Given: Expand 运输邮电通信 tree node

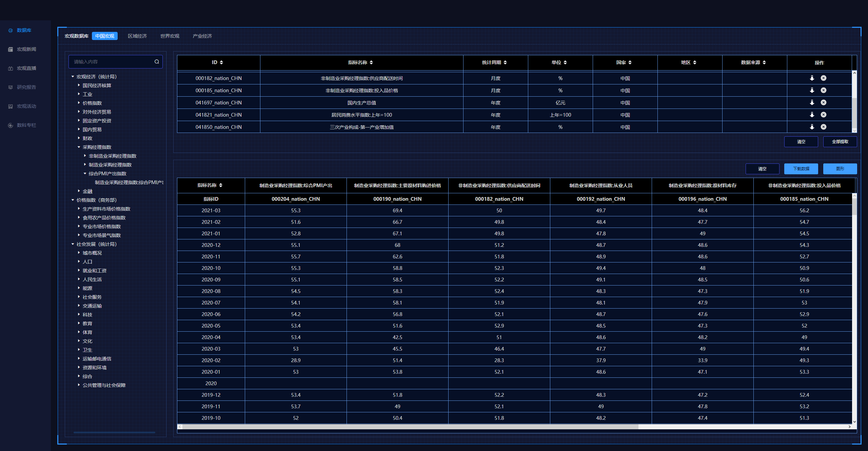Looking at the screenshot, I should tap(79, 359).
